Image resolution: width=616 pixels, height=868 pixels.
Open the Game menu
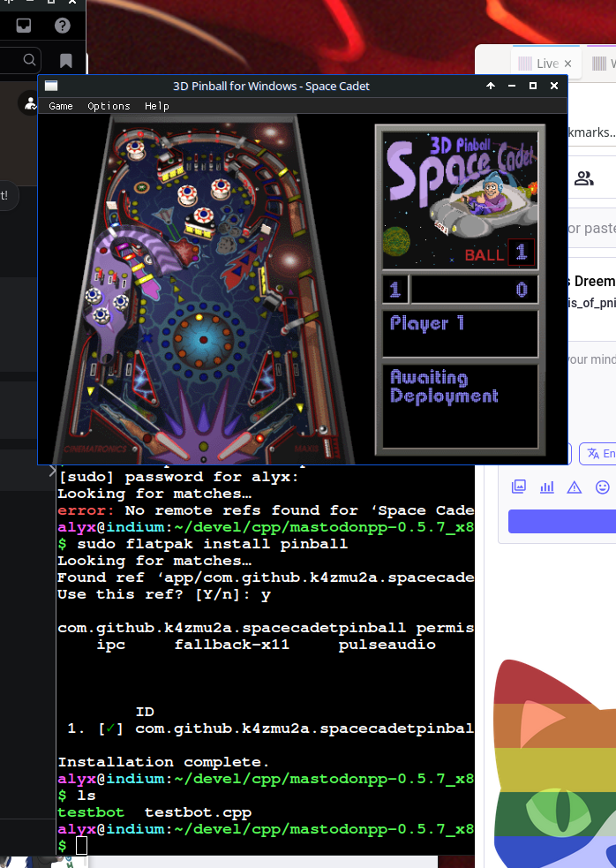click(x=61, y=106)
